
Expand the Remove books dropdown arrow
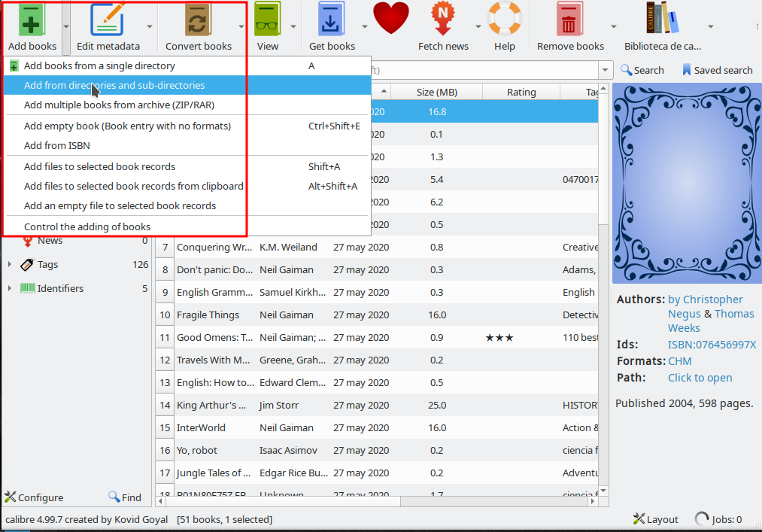(x=613, y=27)
